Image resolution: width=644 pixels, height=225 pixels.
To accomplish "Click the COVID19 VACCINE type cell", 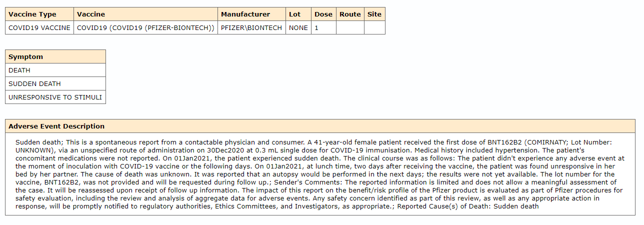I will 39,28.
